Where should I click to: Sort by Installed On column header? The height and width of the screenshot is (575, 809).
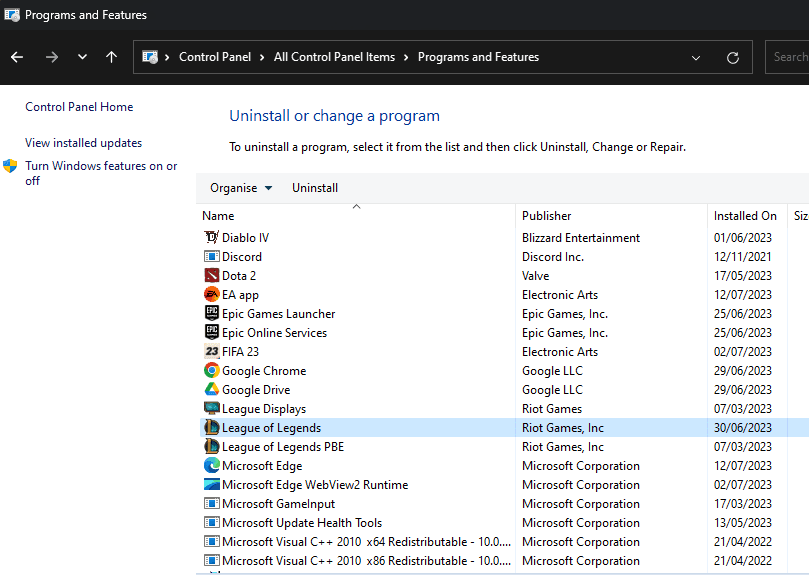click(745, 216)
